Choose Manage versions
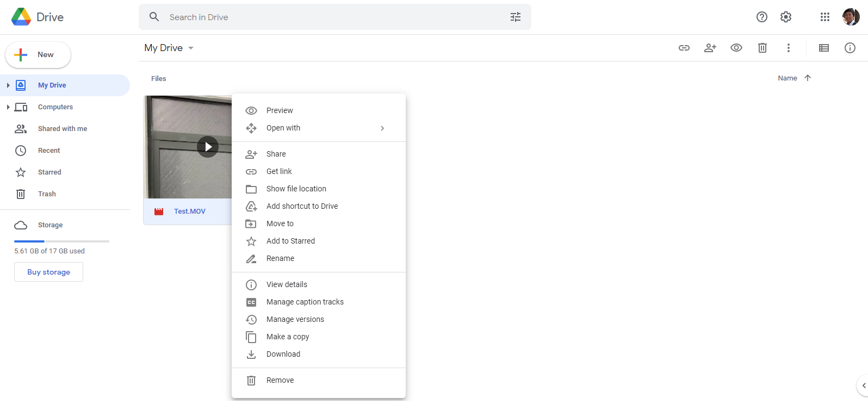Screen dimensions: 868x410 pos(319,319)
